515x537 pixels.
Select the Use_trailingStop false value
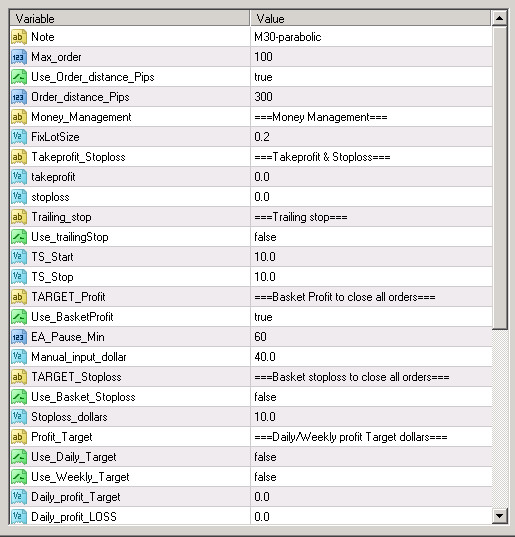(265, 237)
